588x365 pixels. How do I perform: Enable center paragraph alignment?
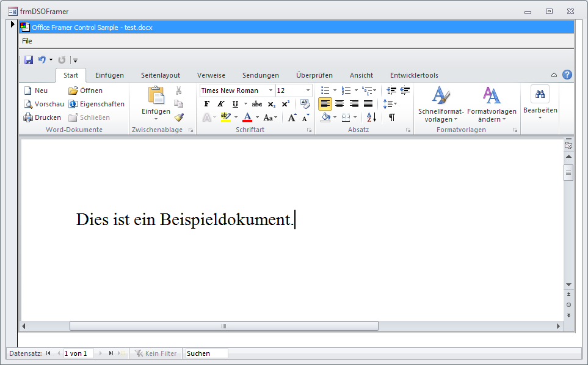(x=339, y=104)
